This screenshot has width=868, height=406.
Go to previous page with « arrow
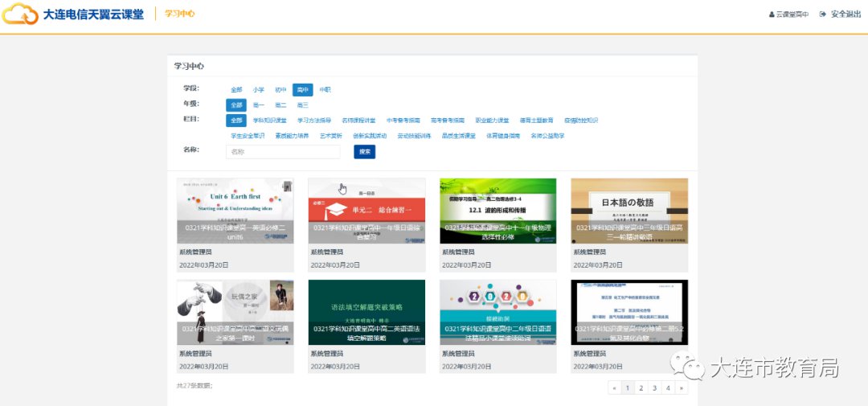click(x=615, y=388)
